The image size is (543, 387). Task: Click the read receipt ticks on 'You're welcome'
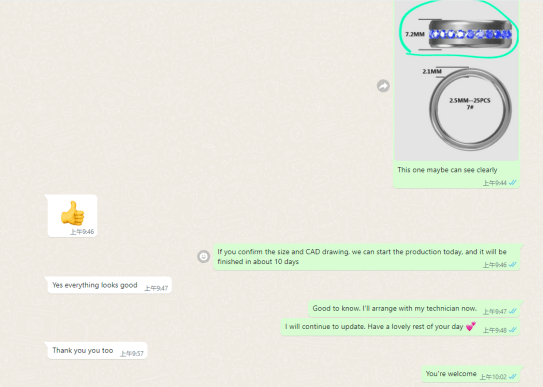tap(513, 377)
